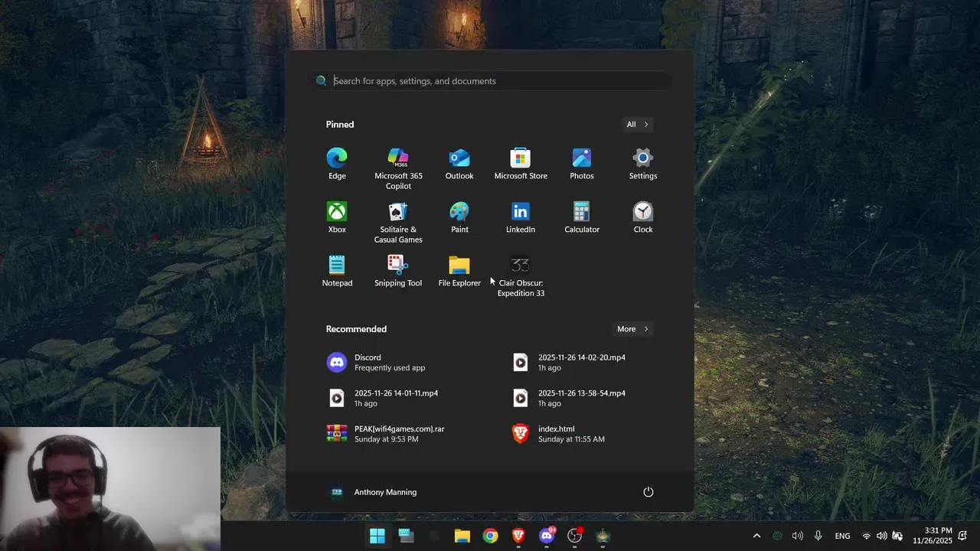Open the Wi-Fi network tray icon
Screen dimensions: 980x551
click(867, 536)
